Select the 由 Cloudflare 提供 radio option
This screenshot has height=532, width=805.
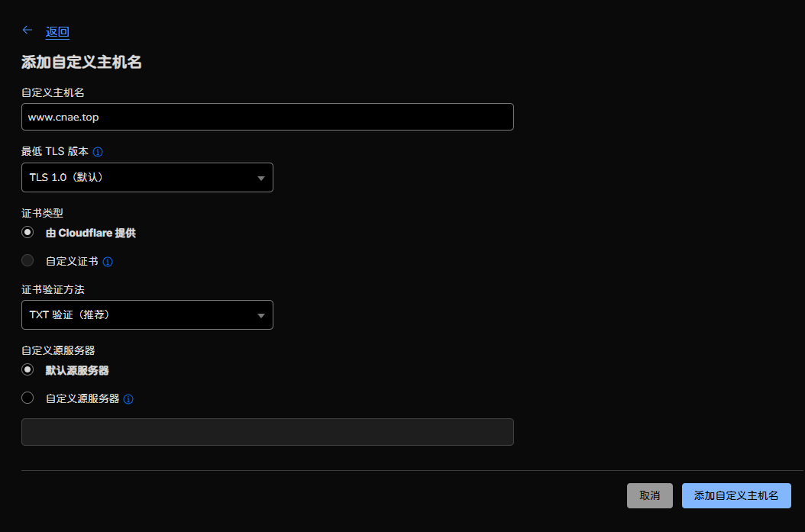[x=28, y=232]
